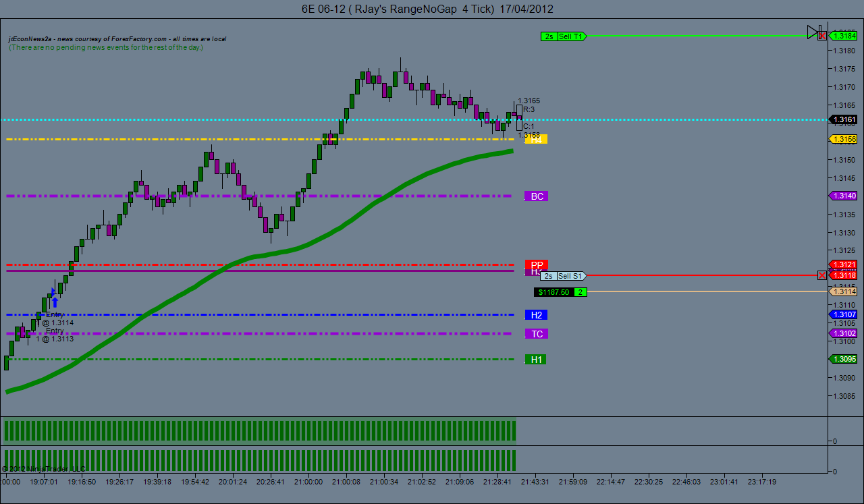Screen dimensions: 864x504
Task: Click the red 1.3121 pivot price marker
Action: click(843, 264)
